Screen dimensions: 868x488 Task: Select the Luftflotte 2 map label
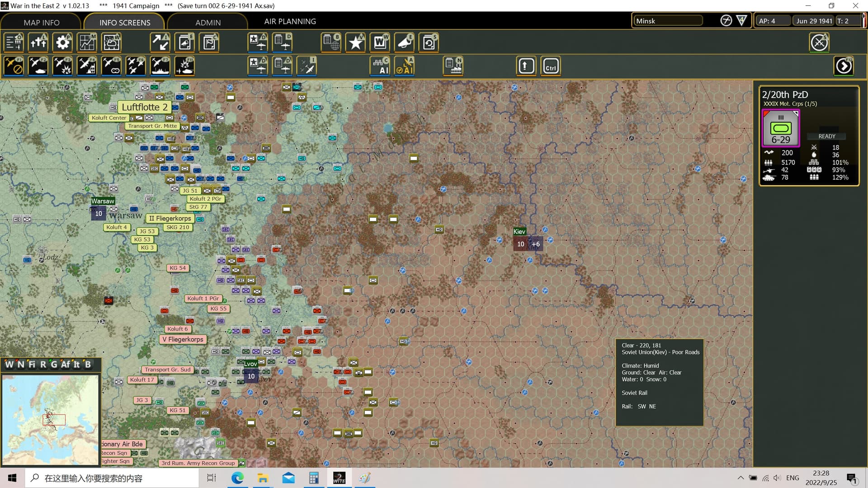[145, 107]
